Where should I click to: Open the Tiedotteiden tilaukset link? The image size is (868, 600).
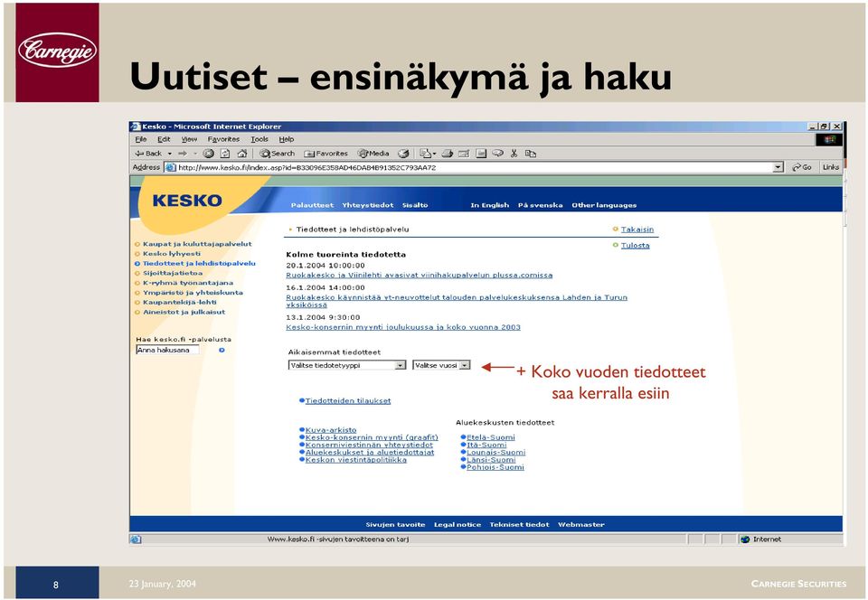(x=347, y=401)
